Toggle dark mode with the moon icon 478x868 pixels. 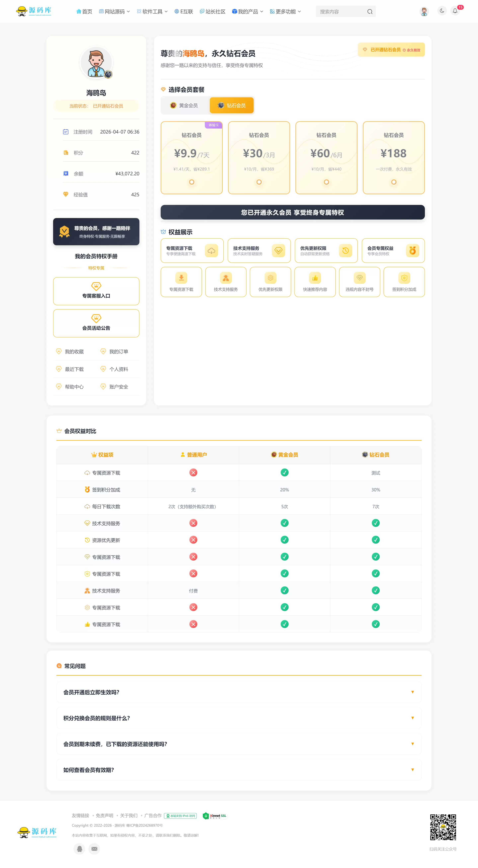tap(442, 11)
